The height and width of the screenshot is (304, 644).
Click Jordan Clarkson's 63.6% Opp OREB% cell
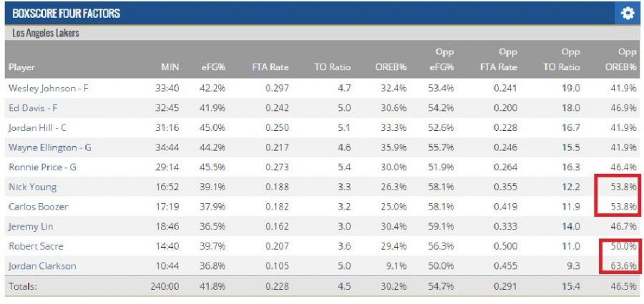[x=620, y=266]
